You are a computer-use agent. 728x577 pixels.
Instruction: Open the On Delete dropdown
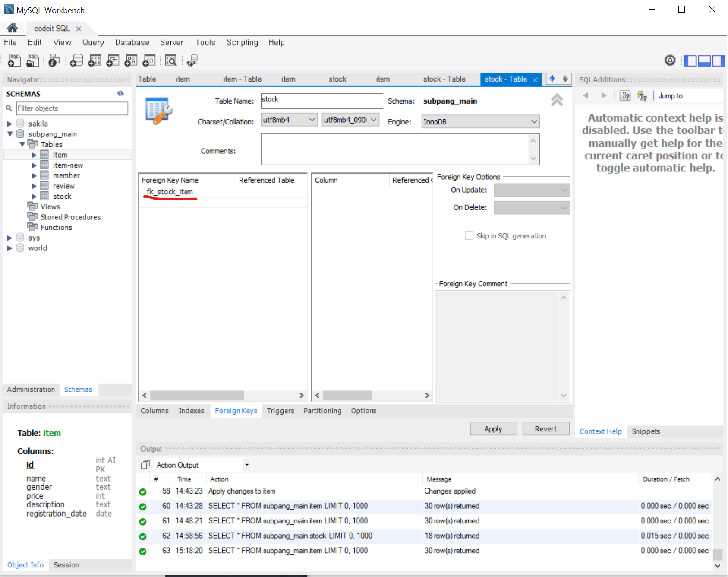(x=532, y=208)
